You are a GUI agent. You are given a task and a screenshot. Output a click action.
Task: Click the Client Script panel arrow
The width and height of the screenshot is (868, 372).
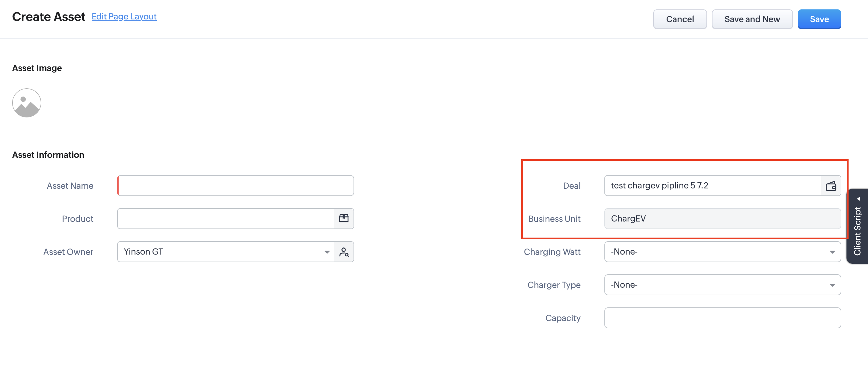pyautogui.click(x=858, y=199)
